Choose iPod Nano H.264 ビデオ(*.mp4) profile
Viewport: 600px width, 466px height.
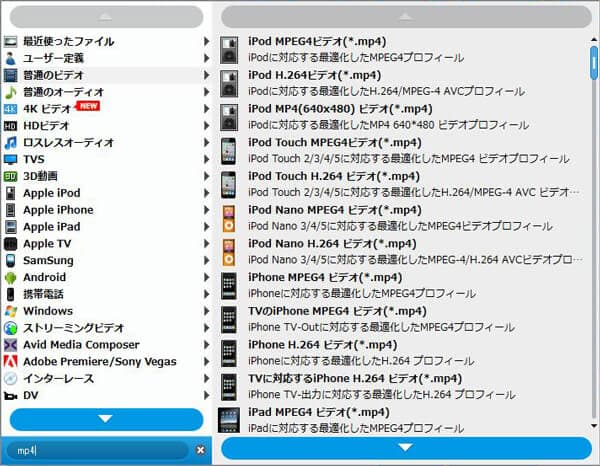point(402,252)
